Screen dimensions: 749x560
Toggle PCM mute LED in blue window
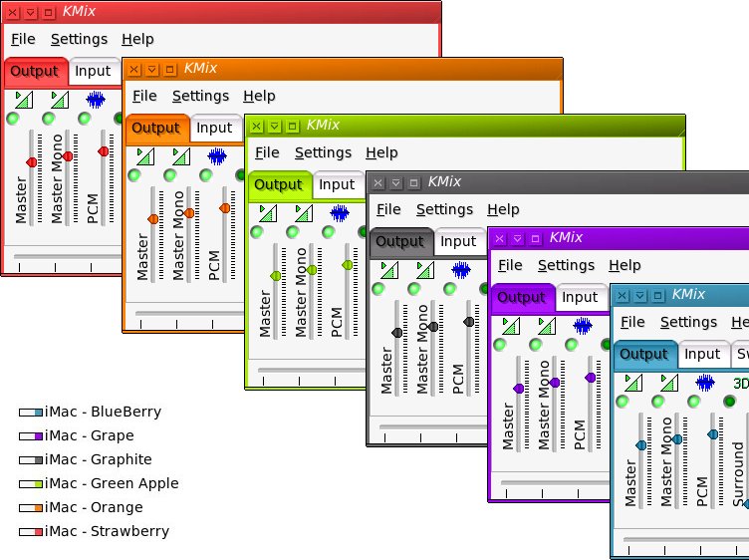tap(693, 401)
